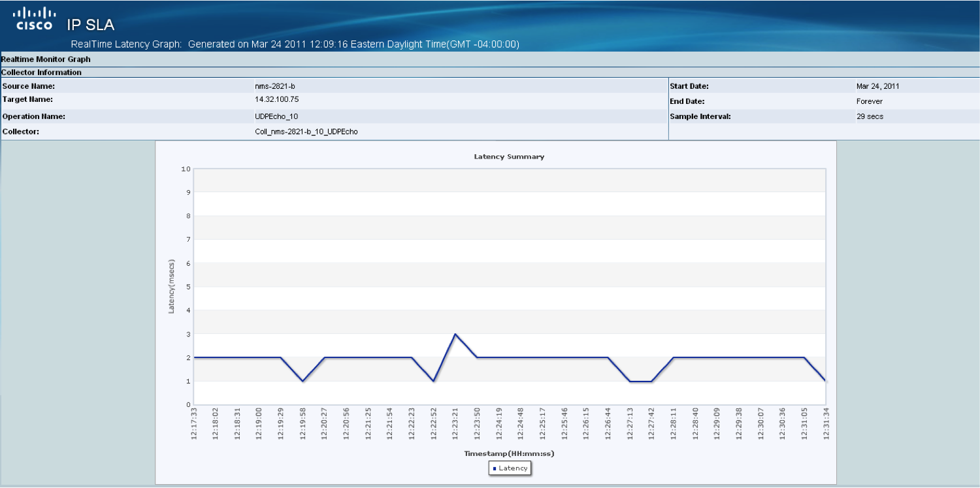
Task: Click the Target Name label
Action: (x=27, y=99)
